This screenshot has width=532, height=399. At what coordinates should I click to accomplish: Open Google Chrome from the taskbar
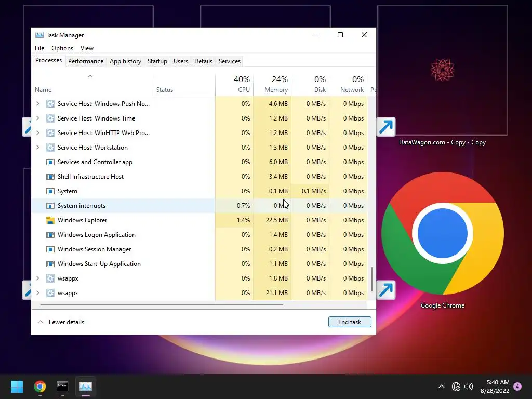pos(40,387)
